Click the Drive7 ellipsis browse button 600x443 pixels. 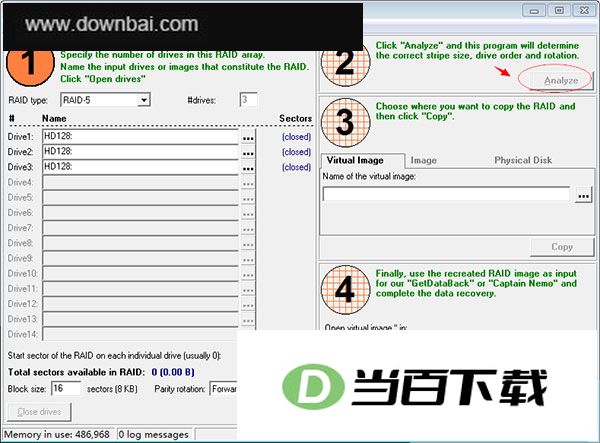pyautogui.click(x=248, y=229)
